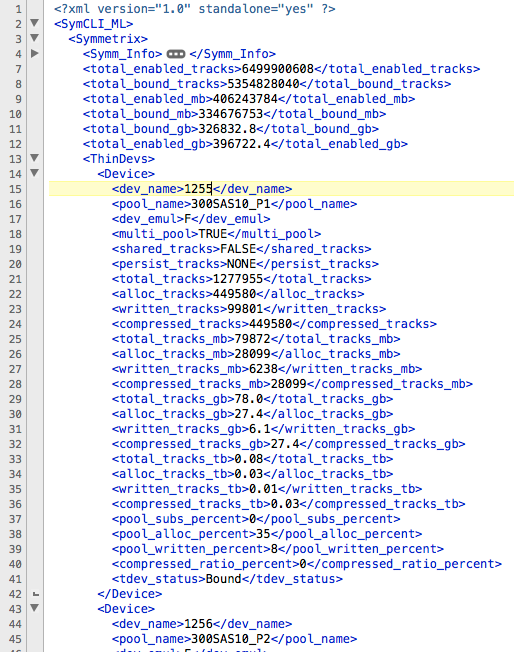Click the multi_pool value TRUE

(213, 234)
